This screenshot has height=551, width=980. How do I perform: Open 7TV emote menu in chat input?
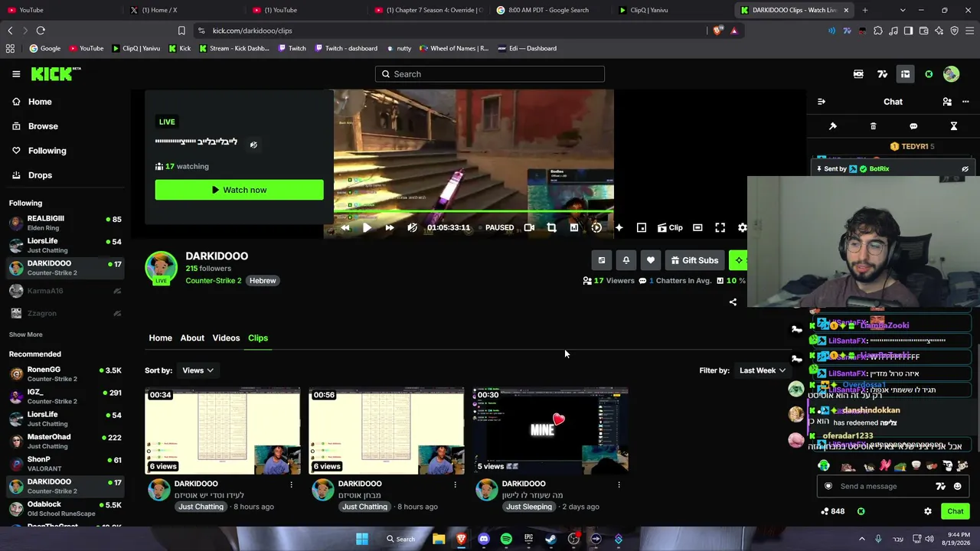pos(941,487)
